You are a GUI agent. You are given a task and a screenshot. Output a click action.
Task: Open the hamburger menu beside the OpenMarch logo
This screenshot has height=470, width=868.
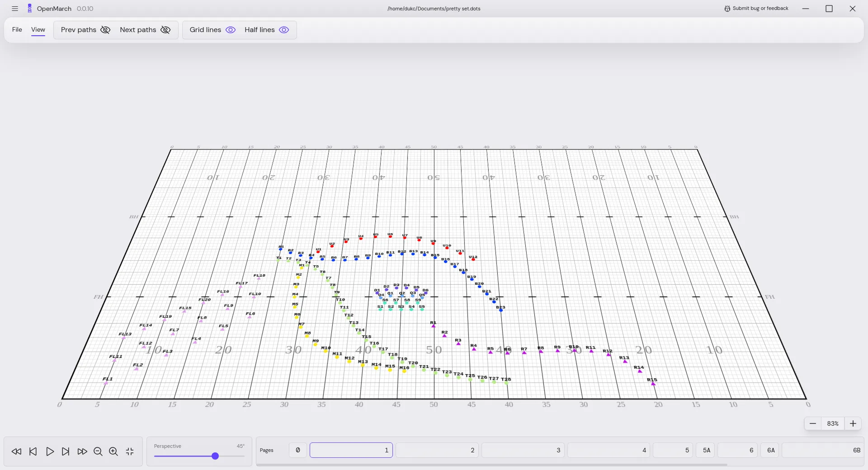point(15,9)
